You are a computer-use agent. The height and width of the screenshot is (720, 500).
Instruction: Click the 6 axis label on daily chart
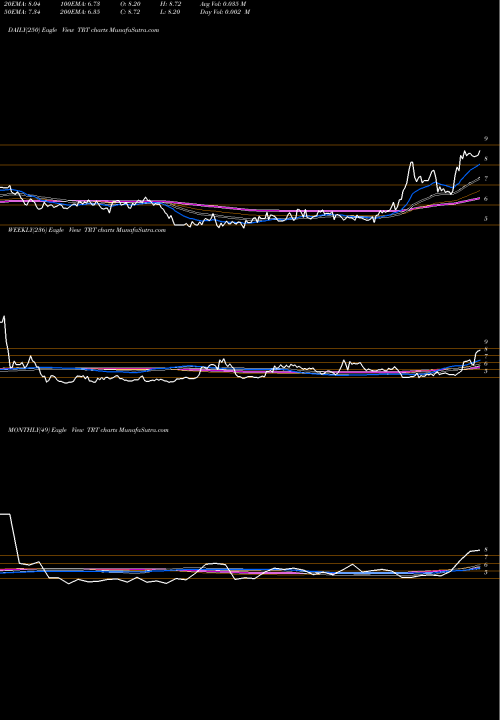(x=486, y=199)
